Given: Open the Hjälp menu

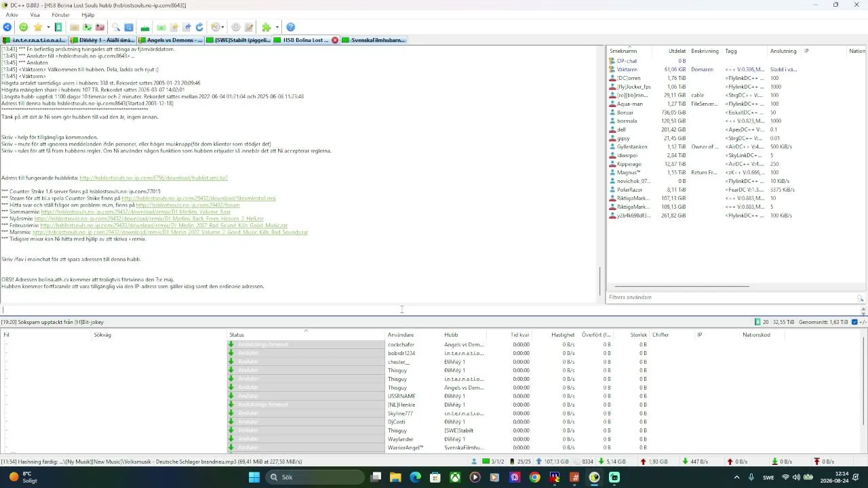Looking at the screenshot, I should (x=88, y=15).
